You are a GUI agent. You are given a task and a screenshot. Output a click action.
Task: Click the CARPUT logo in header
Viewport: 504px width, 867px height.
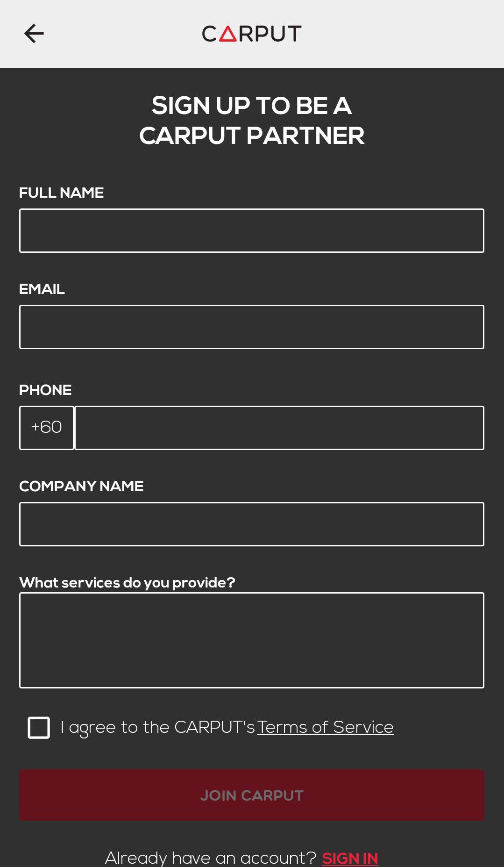(x=252, y=34)
